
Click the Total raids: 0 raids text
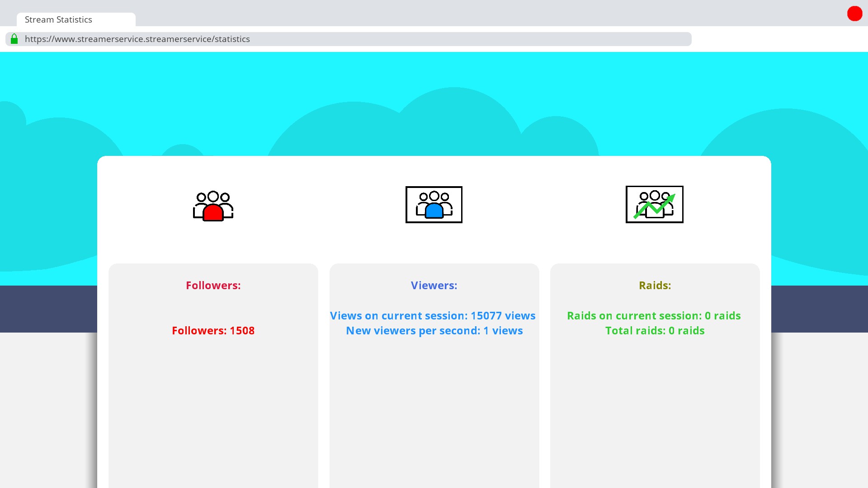click(655, 331)
